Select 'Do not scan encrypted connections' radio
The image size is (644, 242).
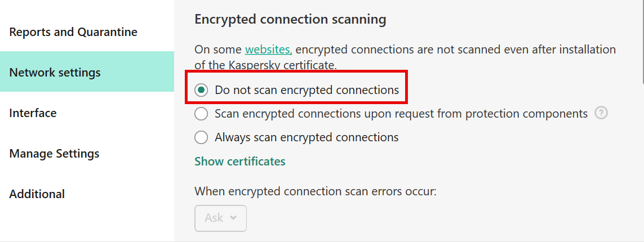click(x=201, y=90)
